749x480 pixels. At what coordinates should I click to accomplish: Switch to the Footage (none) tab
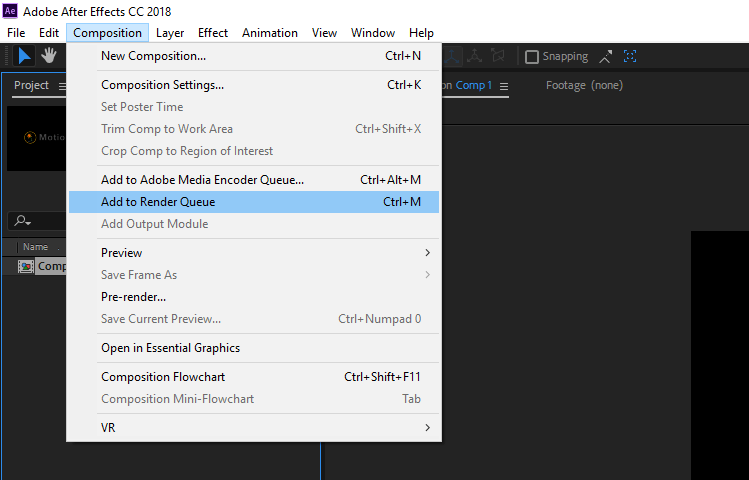pos(584,86)
